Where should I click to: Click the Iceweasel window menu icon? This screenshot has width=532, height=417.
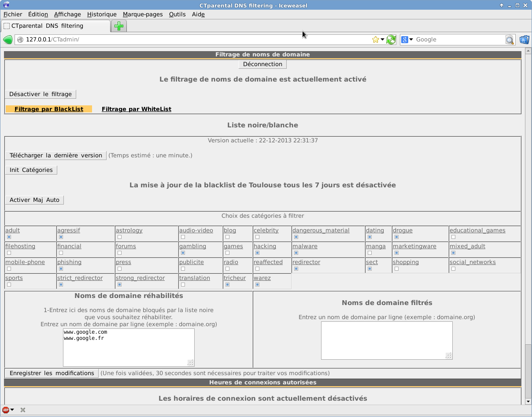pyautogui.click(x=6, y=5)
